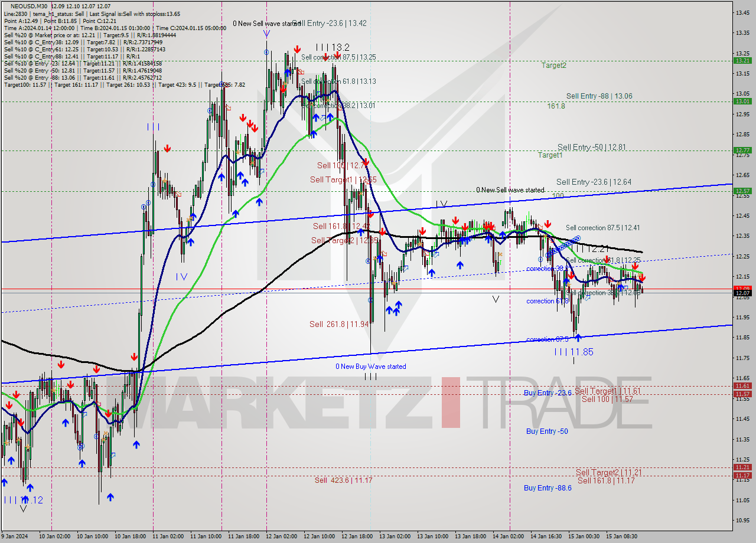Select 'Sell correction 87.5 | 12.41' label

point(602,228)
